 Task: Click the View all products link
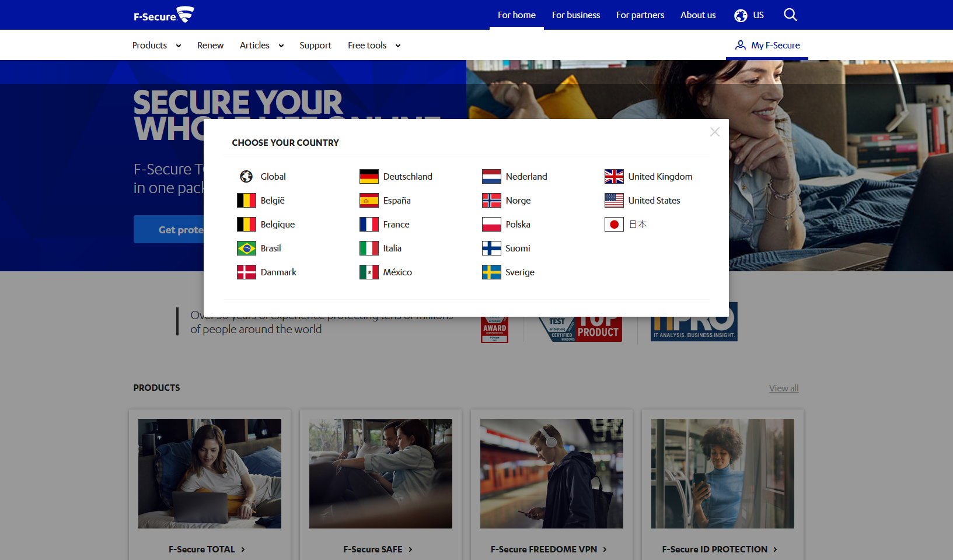point(783,388)
